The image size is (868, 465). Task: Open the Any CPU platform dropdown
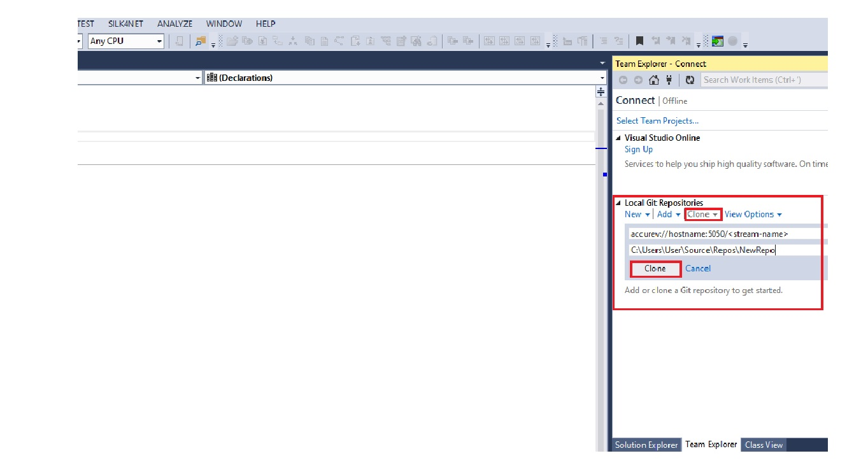click(126, 41)
